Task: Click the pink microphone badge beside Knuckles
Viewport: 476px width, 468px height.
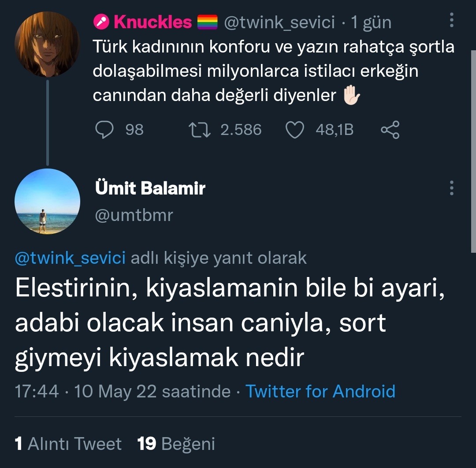Action: (101, 22)
